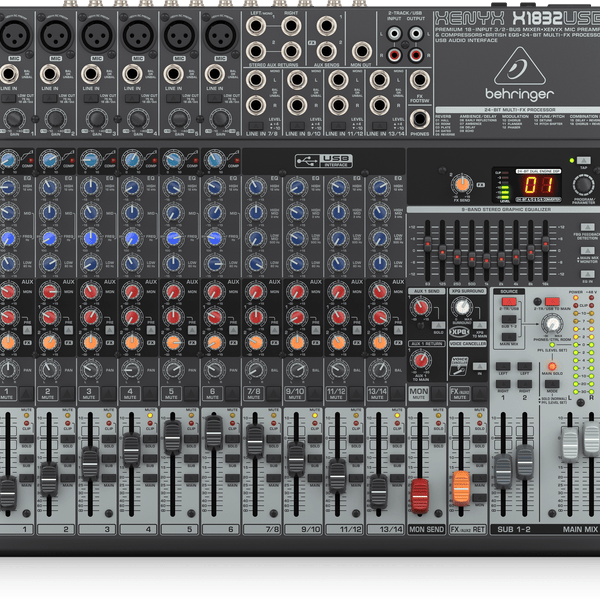Click the USB interface logo
This screenshot has height=600, width=600.
(324, 161)
